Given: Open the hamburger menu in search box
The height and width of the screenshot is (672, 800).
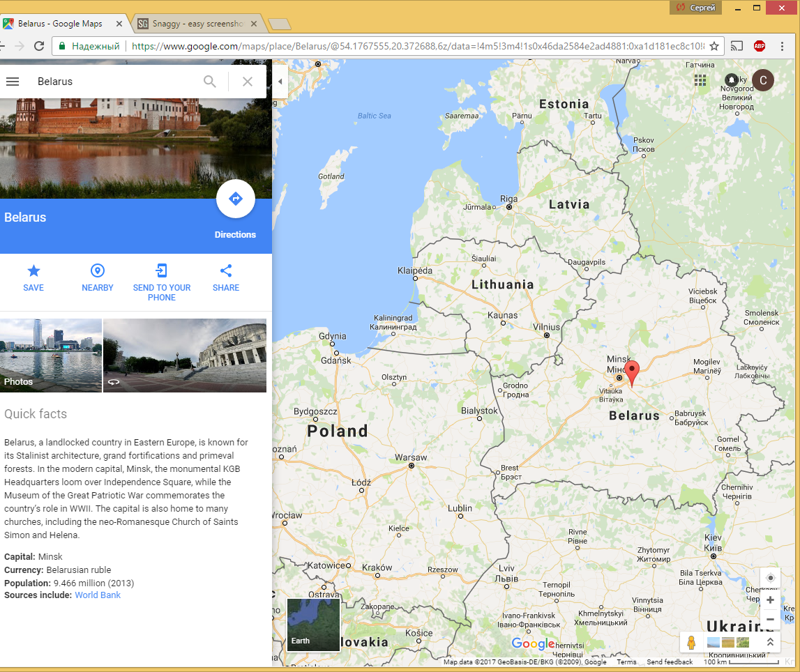Looking at the screenshot, I should coord(13,82).
